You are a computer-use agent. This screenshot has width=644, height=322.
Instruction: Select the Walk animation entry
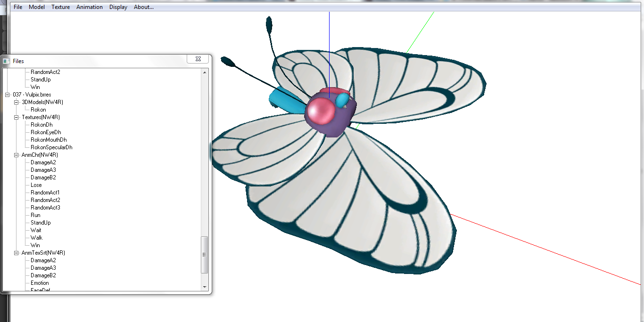[36, 238]
